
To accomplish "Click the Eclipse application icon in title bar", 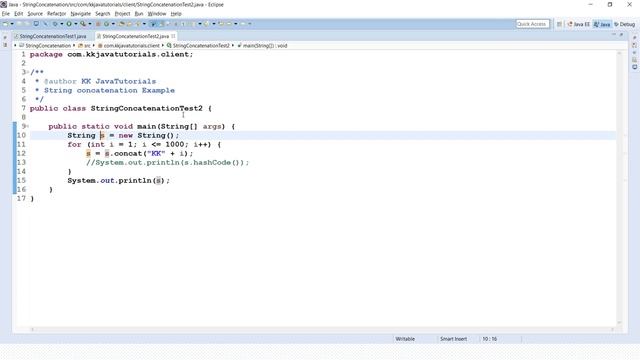I will click(x=4, y=4).
